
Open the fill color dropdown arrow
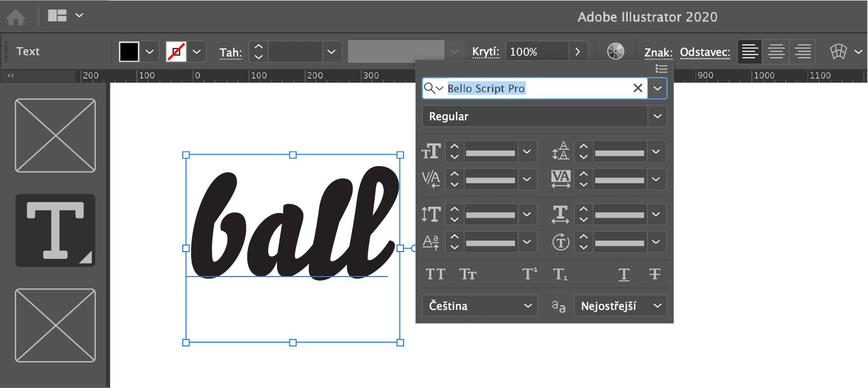pyautogui.click(x=149, y=52)
